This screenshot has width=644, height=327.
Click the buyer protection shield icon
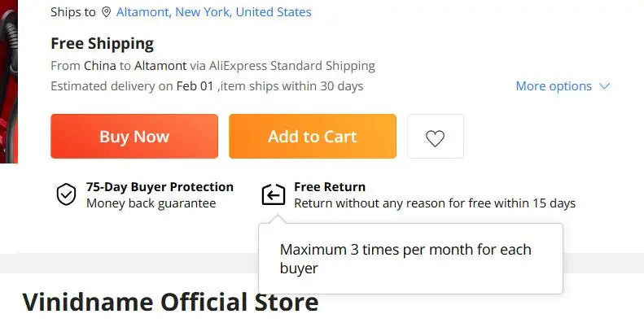(x=66, y=195)
